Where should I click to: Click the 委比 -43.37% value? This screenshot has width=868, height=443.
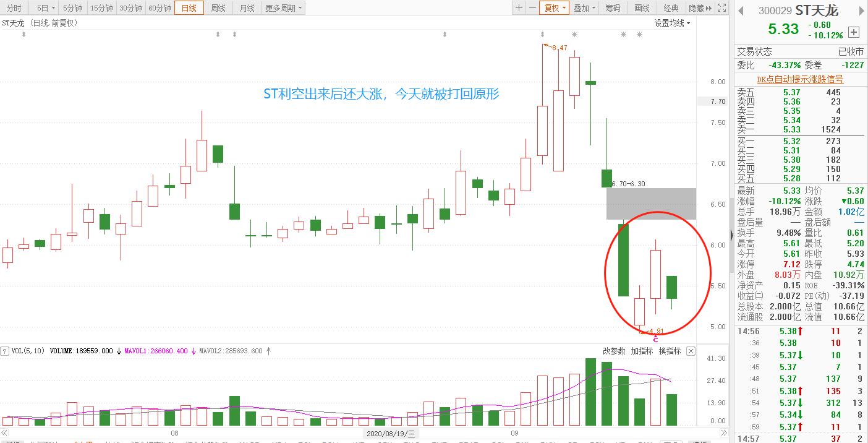[785, 65]
